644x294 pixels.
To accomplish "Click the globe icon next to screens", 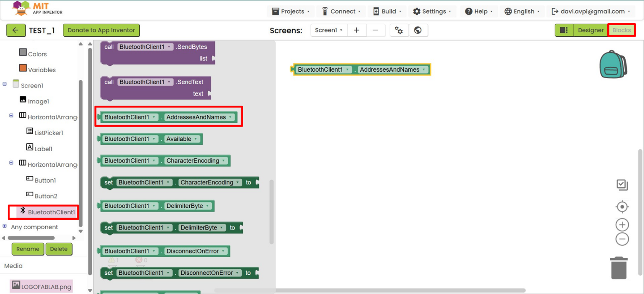I will 418,30.
